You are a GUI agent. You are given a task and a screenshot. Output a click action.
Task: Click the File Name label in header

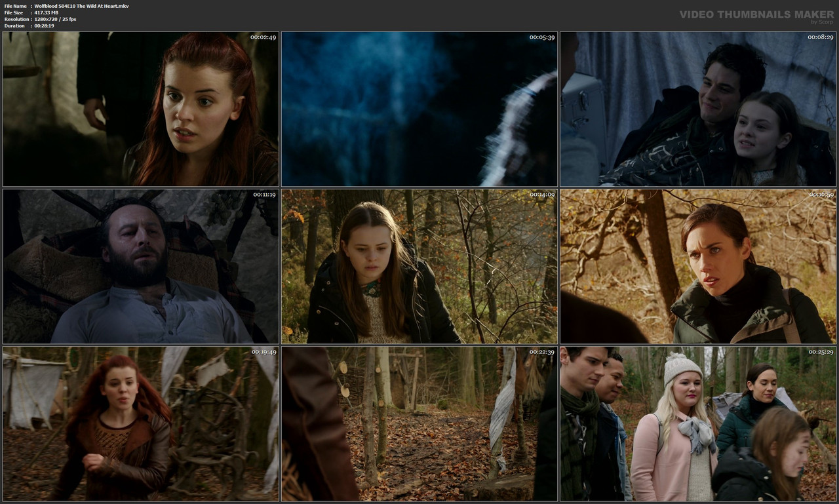point(16,6)
